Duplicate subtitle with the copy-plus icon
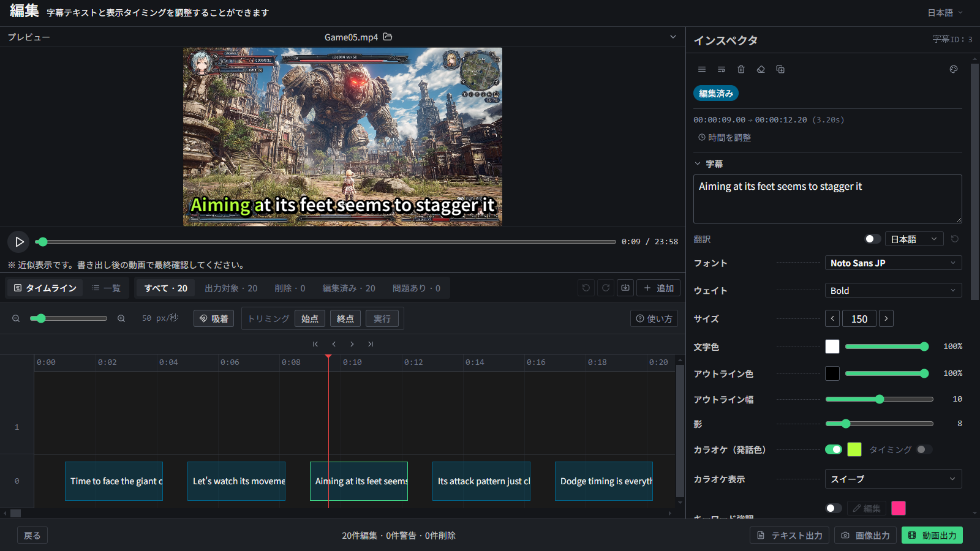 click(780, 69)
